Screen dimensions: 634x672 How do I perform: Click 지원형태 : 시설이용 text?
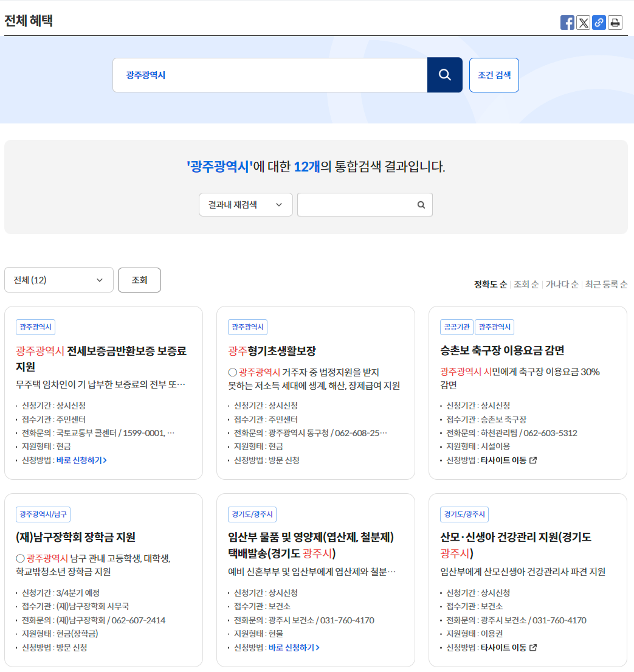pos(478,446)
